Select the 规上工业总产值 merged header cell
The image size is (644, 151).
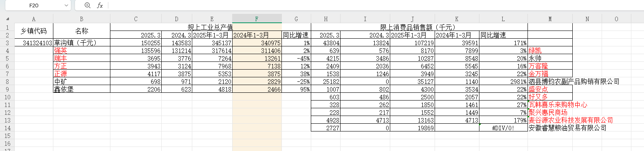click(210, 27)
